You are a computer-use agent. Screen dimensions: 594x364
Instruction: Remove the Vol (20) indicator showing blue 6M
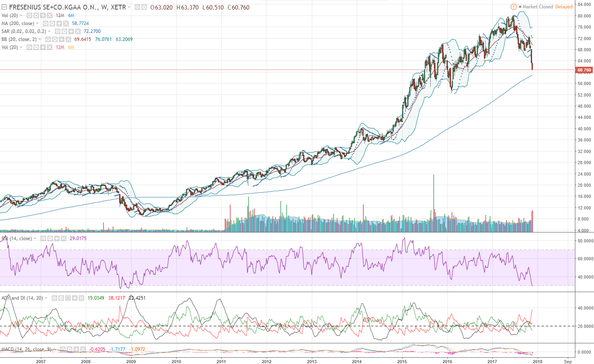[x=50, y=15]
